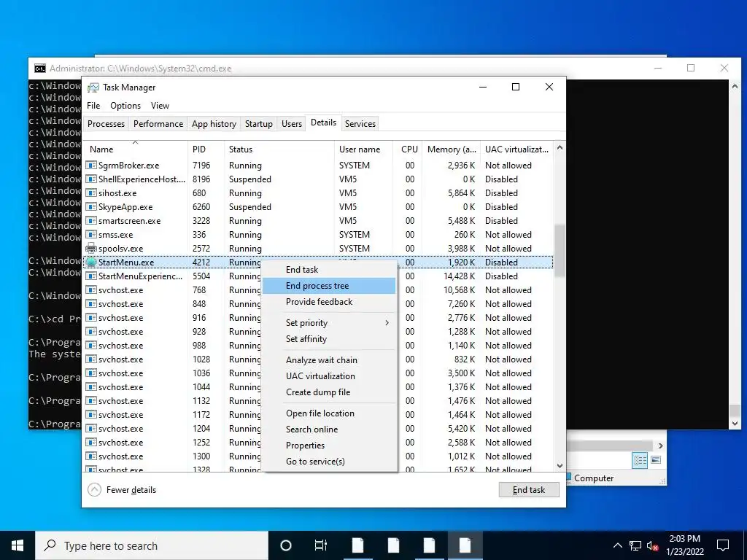
Task: Click Fewer details link
Action: coord(131,490)
